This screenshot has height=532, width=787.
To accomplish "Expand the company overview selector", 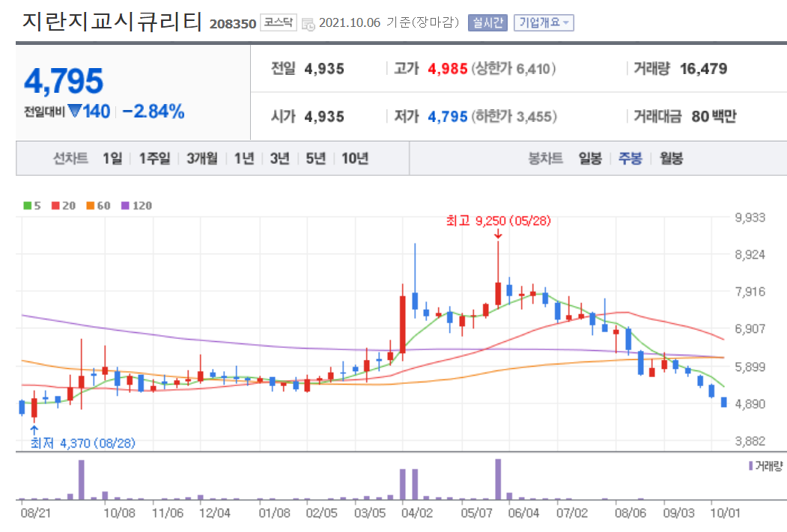I will (542, 21).
